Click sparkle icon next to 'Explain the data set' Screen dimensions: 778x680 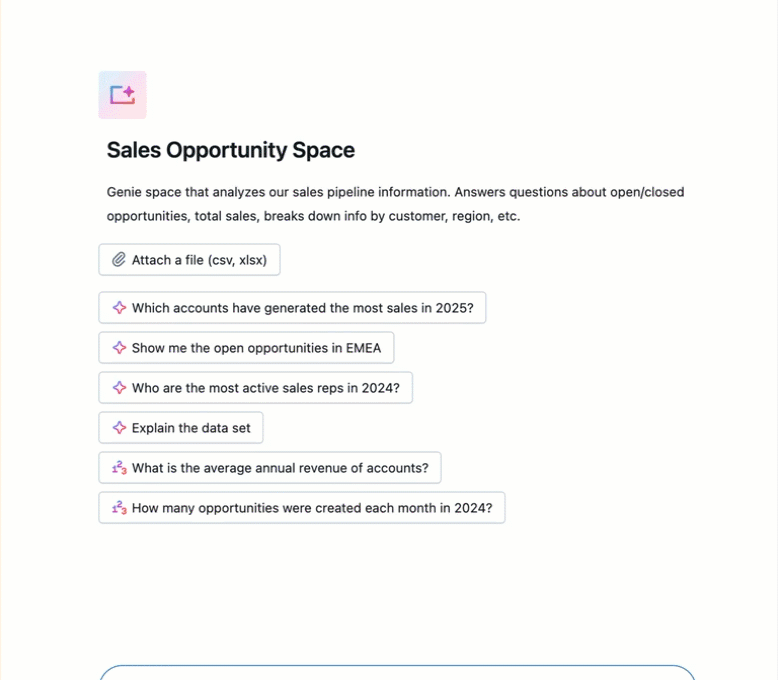(x=119, y=428)
